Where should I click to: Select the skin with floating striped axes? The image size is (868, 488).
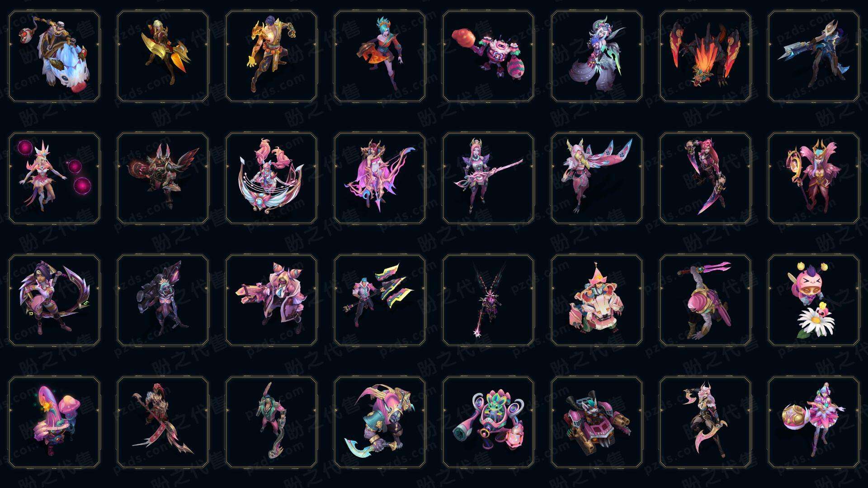point(380,300)
